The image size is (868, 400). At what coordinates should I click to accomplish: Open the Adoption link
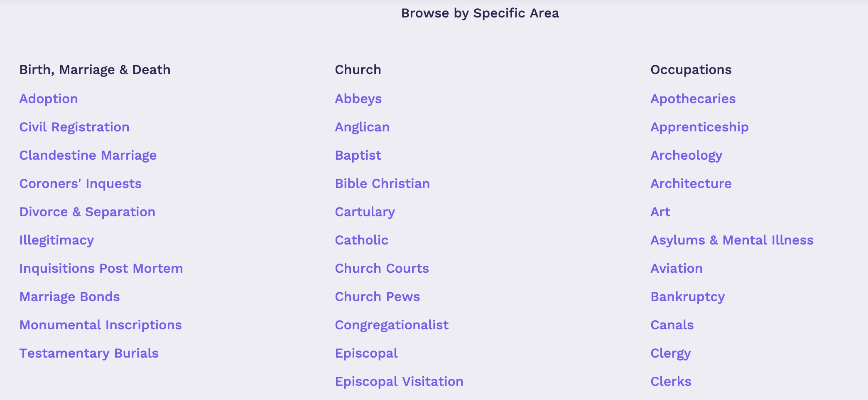49,99
